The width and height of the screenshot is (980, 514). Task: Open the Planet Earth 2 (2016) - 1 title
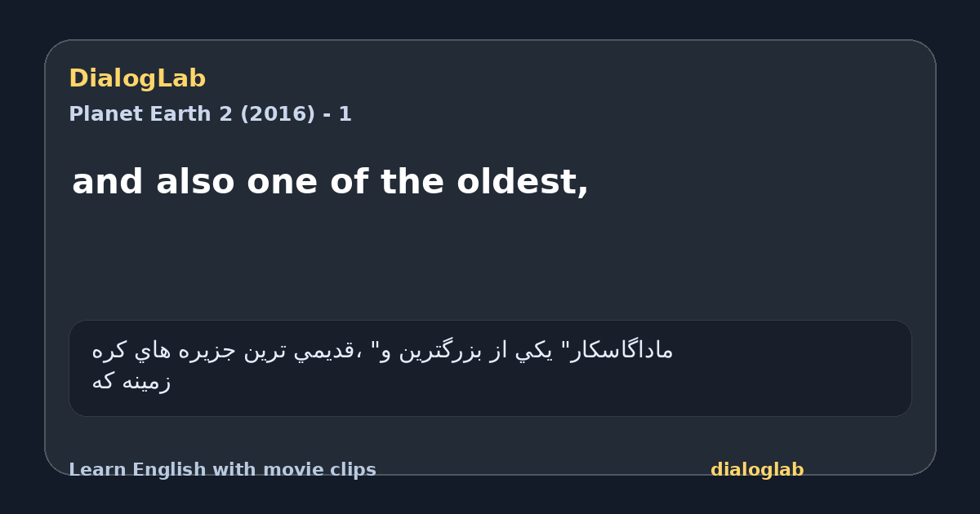pyautogui.click(x=210, y=114)
